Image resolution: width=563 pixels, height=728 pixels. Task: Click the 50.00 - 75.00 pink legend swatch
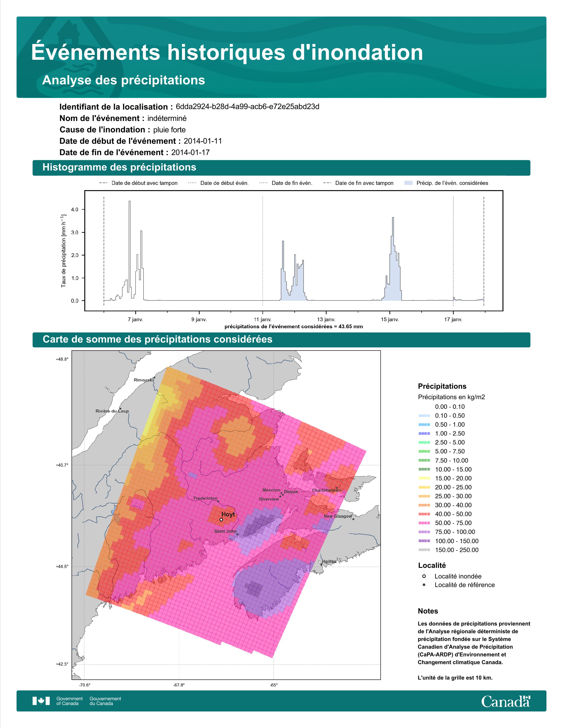pos(424,523)
